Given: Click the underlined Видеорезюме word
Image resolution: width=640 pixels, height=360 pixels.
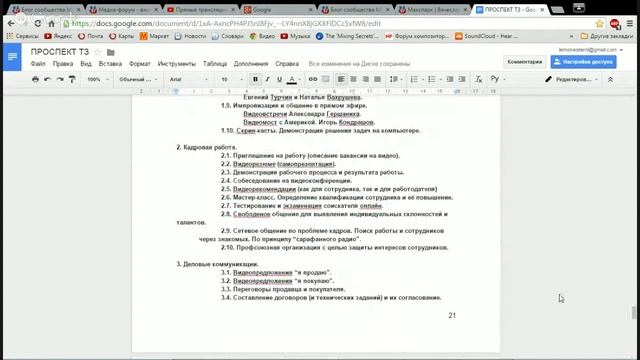Looking at the screenshot, I should pos(254,164).
